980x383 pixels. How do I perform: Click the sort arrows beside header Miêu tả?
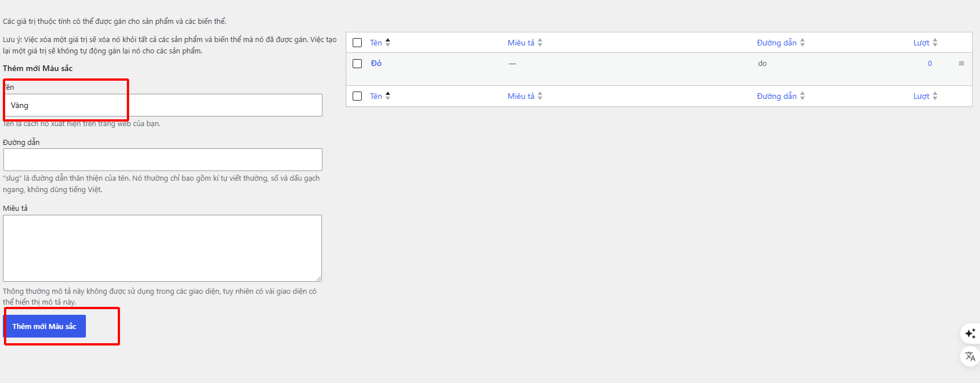pyautogui.click(x=540, y=42)
